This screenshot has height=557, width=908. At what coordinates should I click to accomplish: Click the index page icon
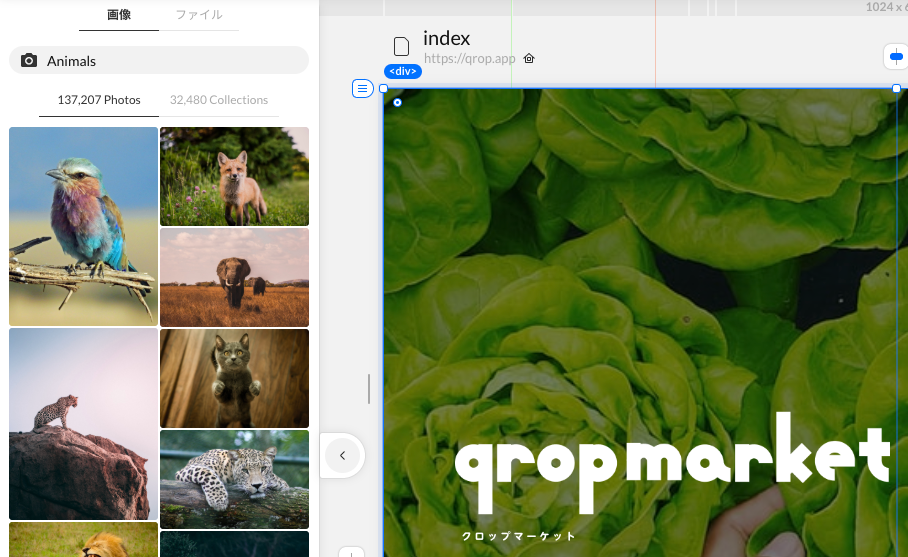point(401,46)
